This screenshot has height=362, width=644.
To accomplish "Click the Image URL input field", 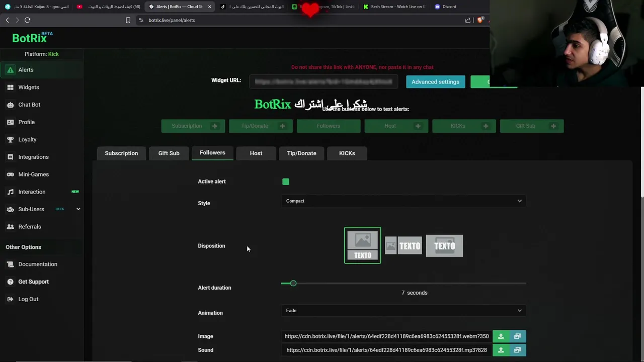I will [x=386, y=336].
